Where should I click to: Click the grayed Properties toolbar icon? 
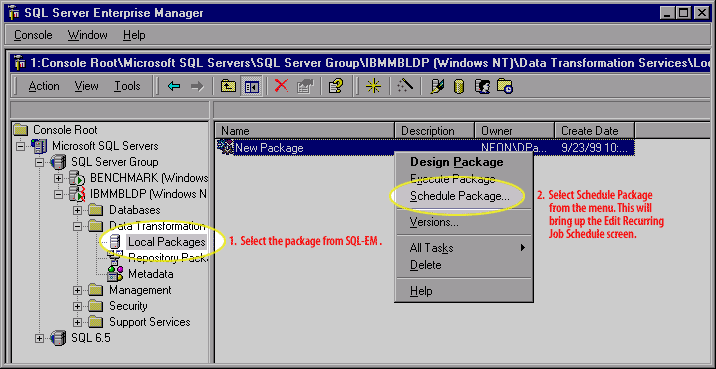click(305, 86)
